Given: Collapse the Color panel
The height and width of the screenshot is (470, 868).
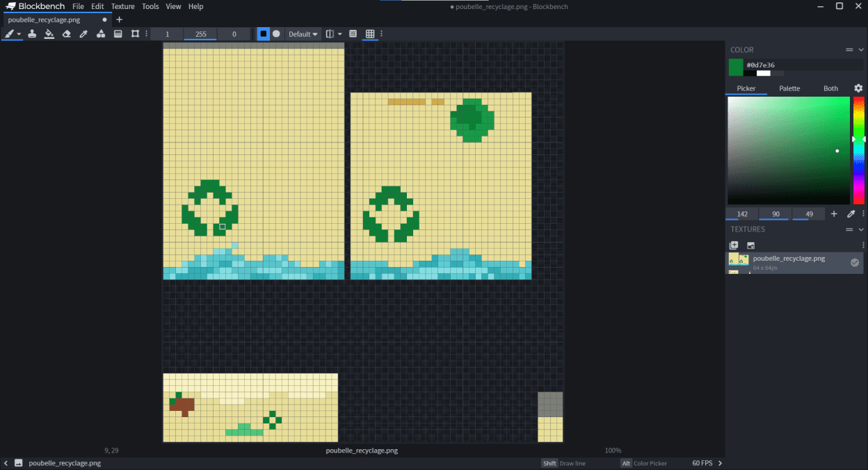Looking at the screenshot, I should tap(861, 50).
